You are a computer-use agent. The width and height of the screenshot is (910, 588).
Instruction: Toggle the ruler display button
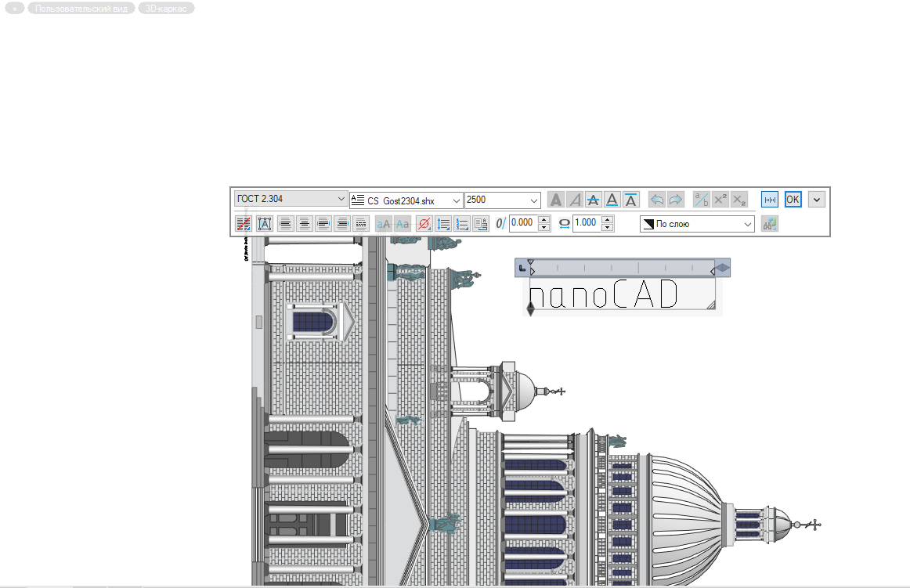(x=770, y=200)
